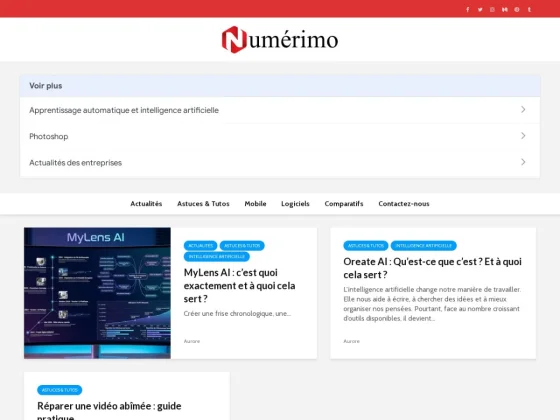
Task: Click Intelligence Artificielle tag on MyLens card
Action: click(x=217, y=256)
